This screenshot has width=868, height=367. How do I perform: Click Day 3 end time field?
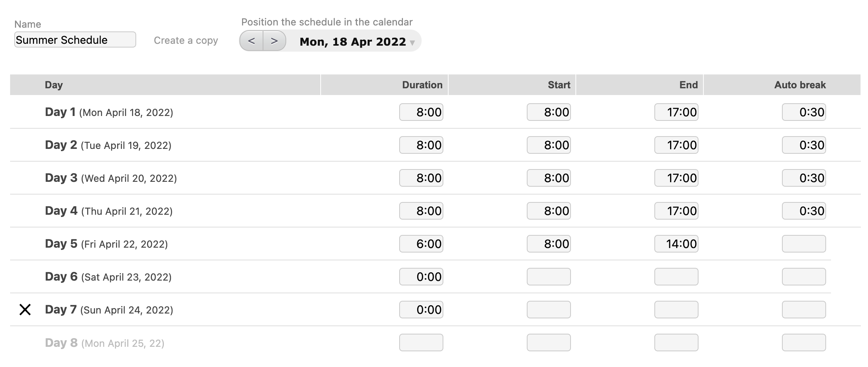pyautogui.click(x=676, y=178)
